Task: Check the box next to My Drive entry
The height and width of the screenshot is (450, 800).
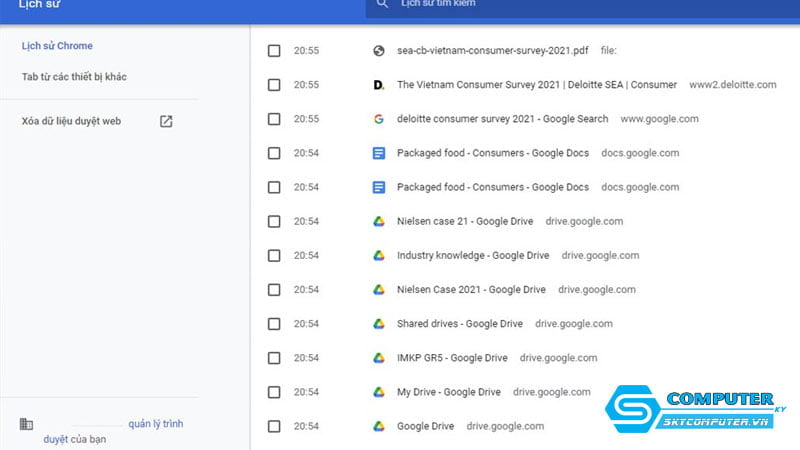Action: click(274, 392)
